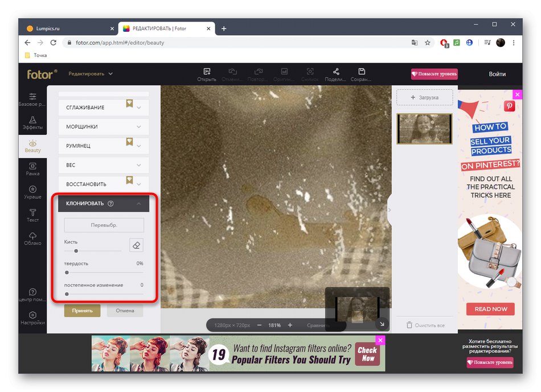
Task: Click Войти to sign in
Action: [x=497, y=74]
